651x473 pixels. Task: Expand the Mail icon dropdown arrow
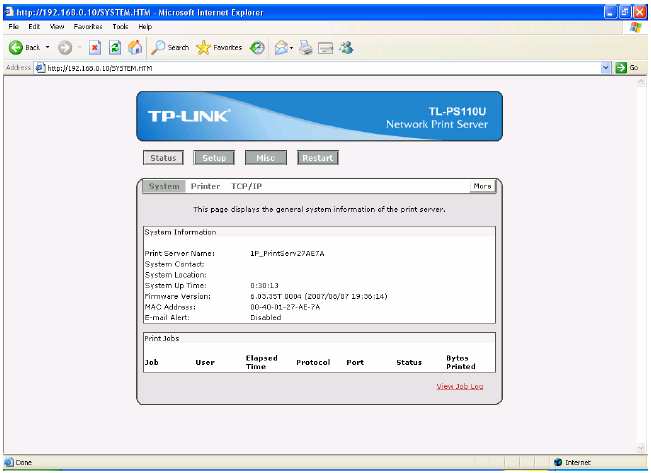pos(291,48)
